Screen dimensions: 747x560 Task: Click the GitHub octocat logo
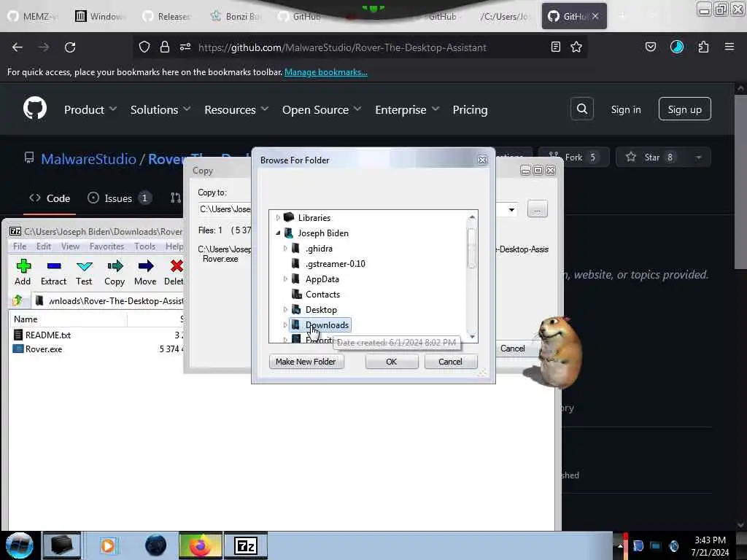click(x=35, y=108)
